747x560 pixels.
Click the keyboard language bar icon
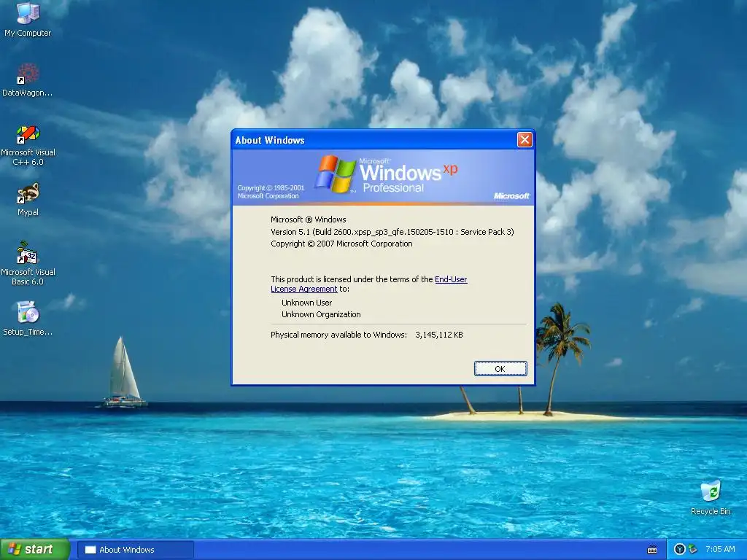tap(652, 550)
